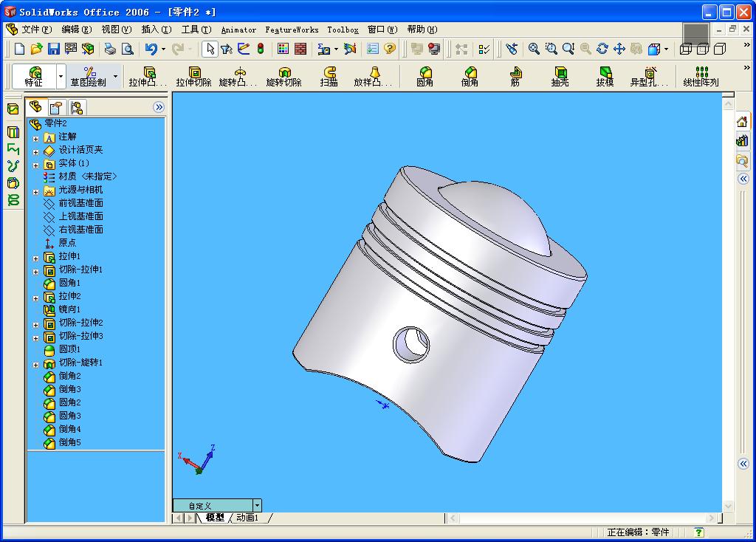Open the 自定义 view dropdown
This screenshot has width=756, height=542.
point(257,505)
